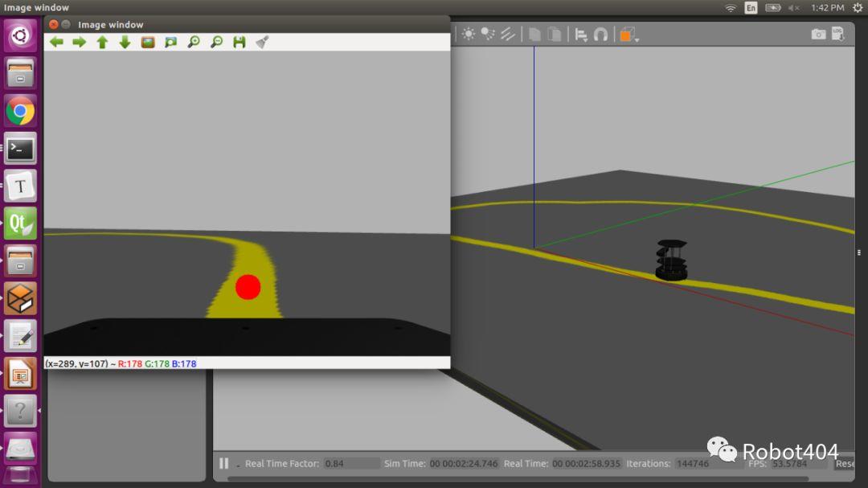Open the orange box app in launcher
Viewport: 868px width, 488px height.
tap(20, 298)
